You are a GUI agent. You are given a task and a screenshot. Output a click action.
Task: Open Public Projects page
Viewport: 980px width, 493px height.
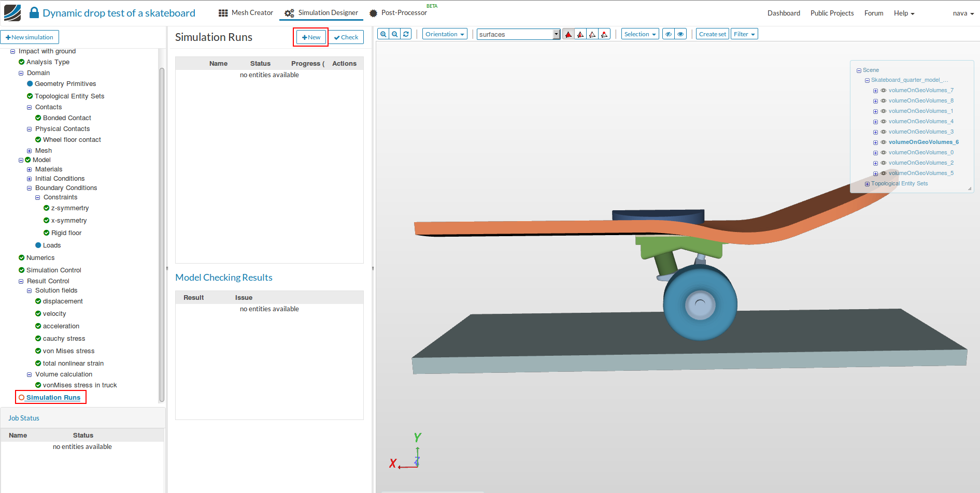point(832,13)
